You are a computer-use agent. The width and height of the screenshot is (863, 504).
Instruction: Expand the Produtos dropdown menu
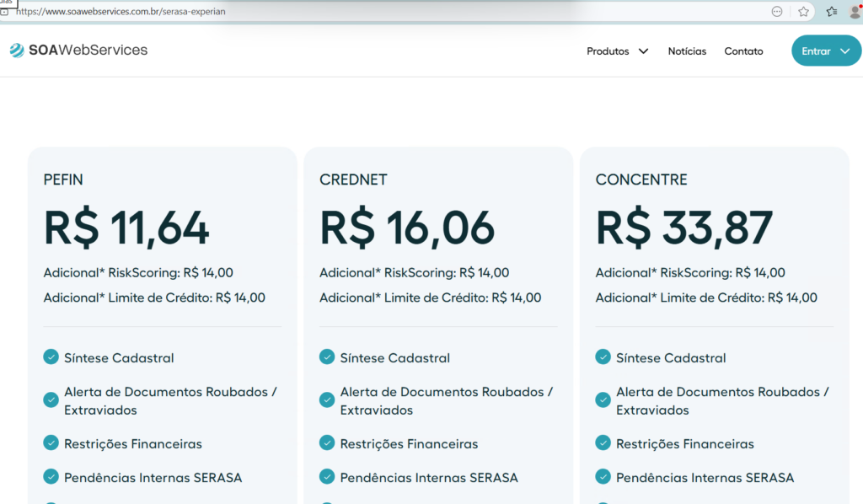point(617,51)
